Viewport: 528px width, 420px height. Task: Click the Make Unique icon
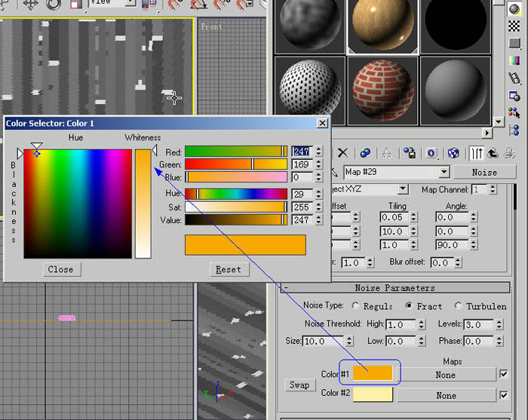(388, 153)
